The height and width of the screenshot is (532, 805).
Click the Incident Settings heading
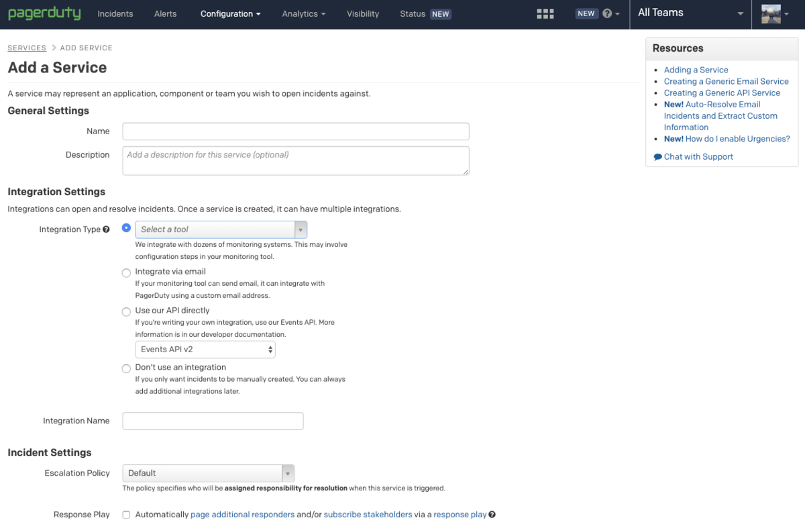[x=50, y=453]
